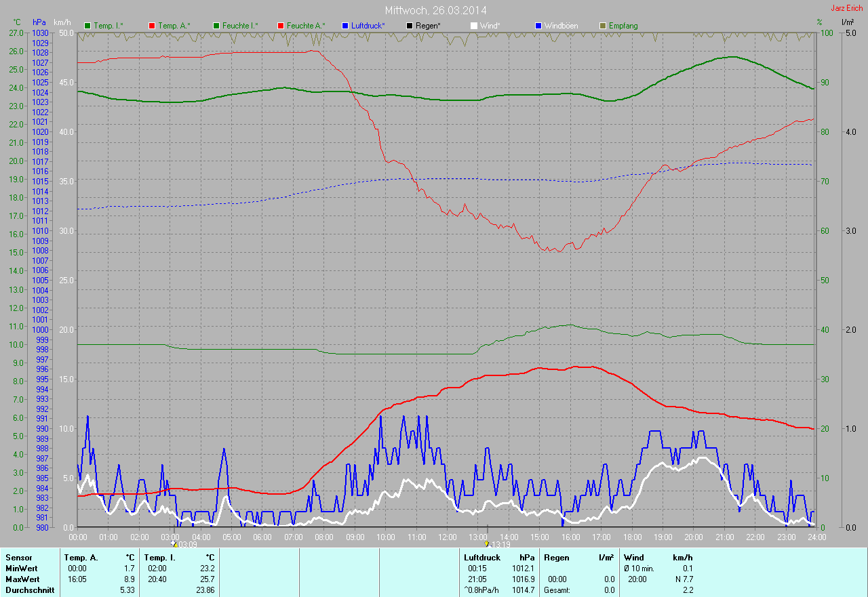Viewport: 868px width, 597px height.
Task: Click the Temp. I. minimum value 23.2
Action: click(x=207, y=568)
